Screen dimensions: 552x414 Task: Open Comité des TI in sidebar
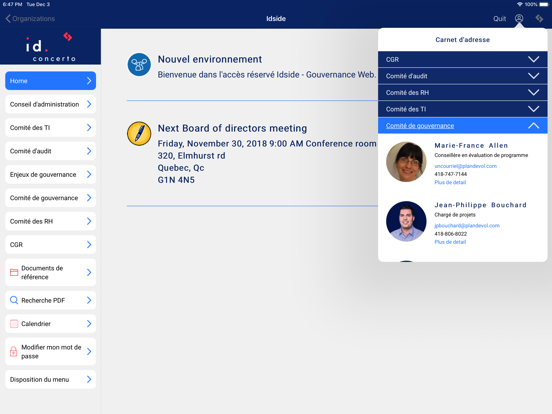pyautogui.click(x=50, y=127)
